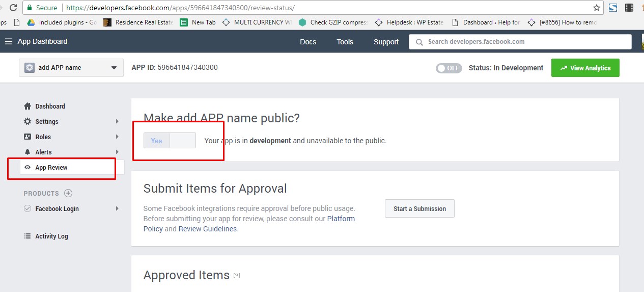Viewport: 644px width, 292px height.
Task: Open Docs in the top navigation
Action: click(x=308, y=42)
